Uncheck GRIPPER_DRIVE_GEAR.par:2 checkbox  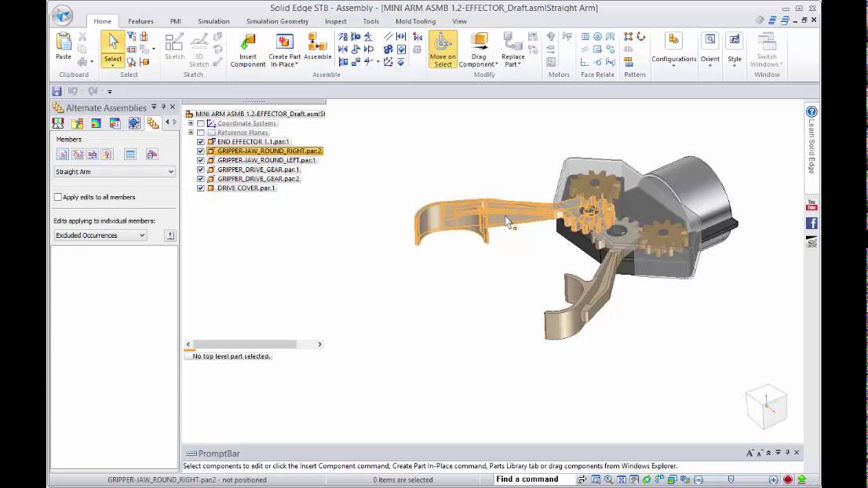click(x=200, y=179)
